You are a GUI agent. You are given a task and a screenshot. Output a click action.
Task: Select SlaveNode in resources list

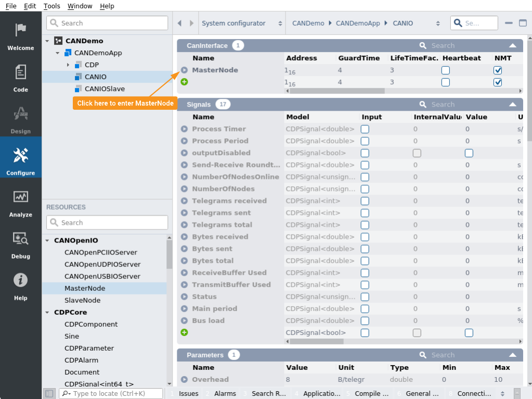click(82, 300)
